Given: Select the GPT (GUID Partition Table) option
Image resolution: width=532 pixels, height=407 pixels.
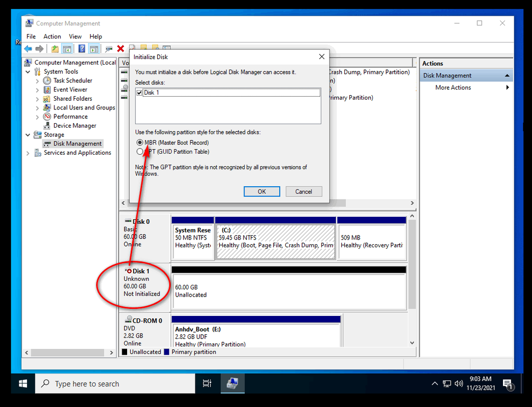Looking at the screenshot, I should [x=140, y=152].
